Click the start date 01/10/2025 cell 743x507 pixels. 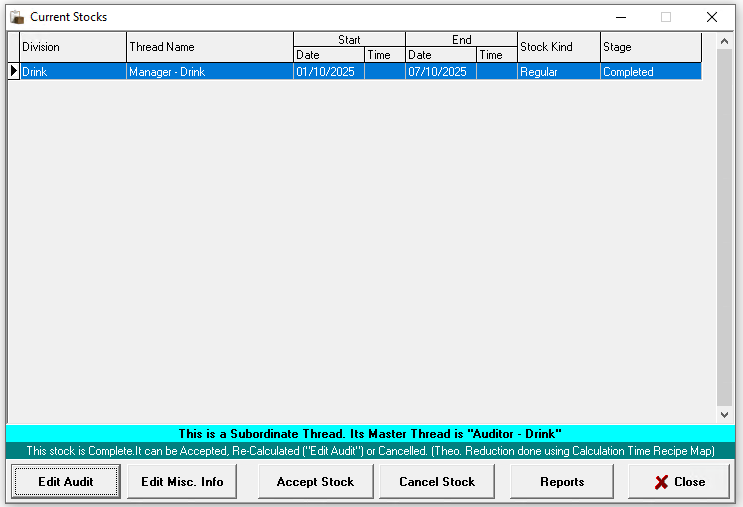[x=328, y=72]
